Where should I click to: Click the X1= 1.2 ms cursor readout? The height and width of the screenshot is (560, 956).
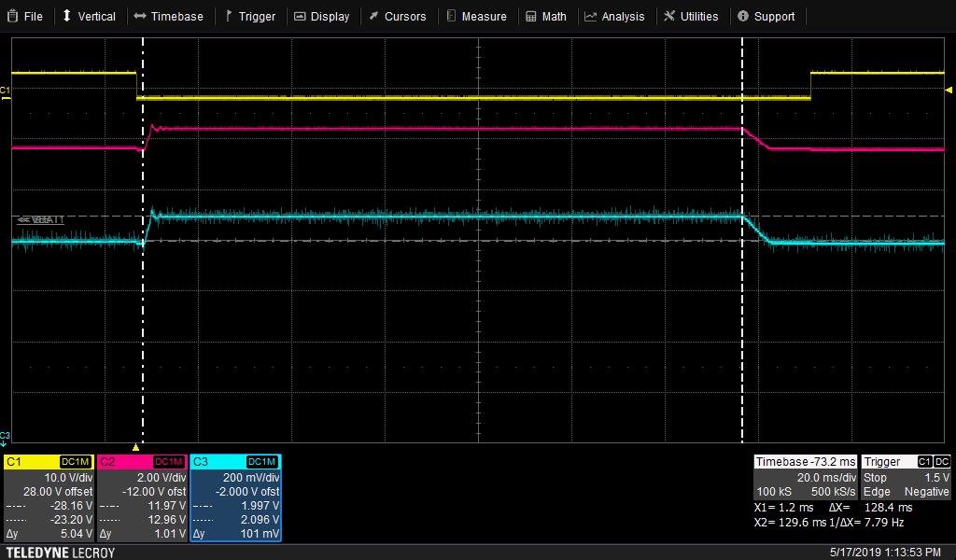click(783, 507)
